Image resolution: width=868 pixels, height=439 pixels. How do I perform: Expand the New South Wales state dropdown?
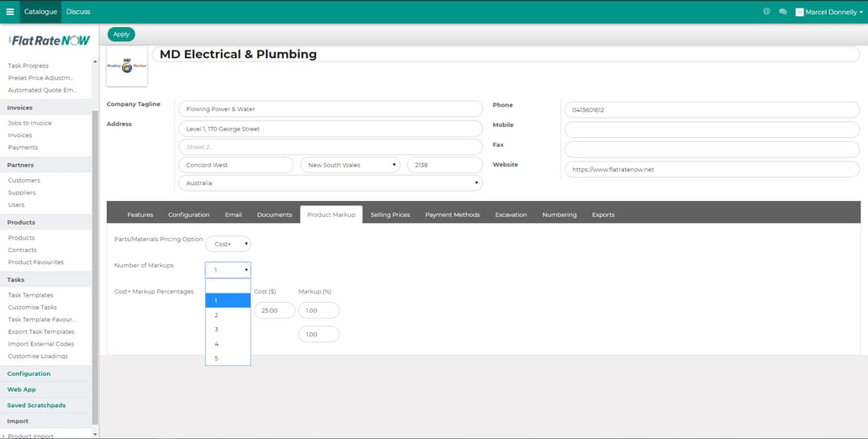[x=350, y=165]
